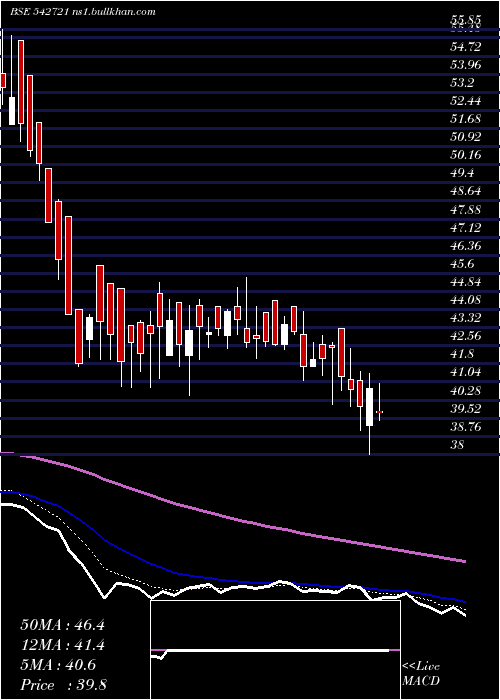Click the 55.85 price axis label
The height and width of the screenshot is (700, 500).
pyautogui.click(x=466, y=20)
